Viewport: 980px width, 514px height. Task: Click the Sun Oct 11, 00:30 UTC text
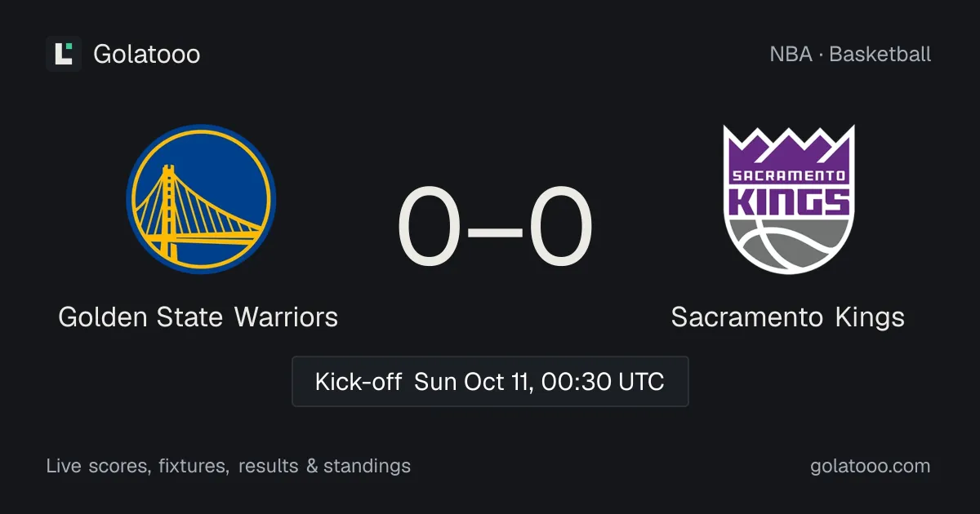click(539, 382)
